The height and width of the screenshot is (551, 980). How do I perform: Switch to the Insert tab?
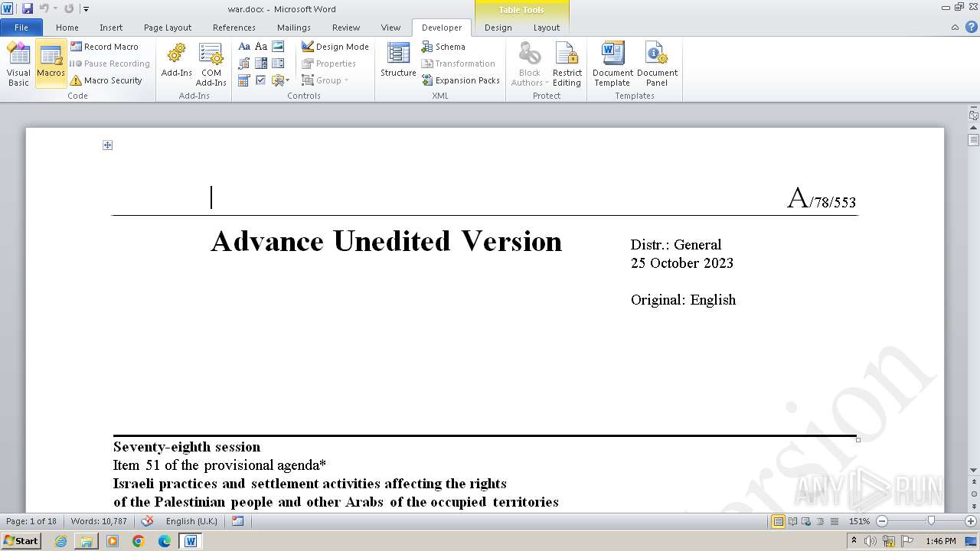tap(111, 28)
